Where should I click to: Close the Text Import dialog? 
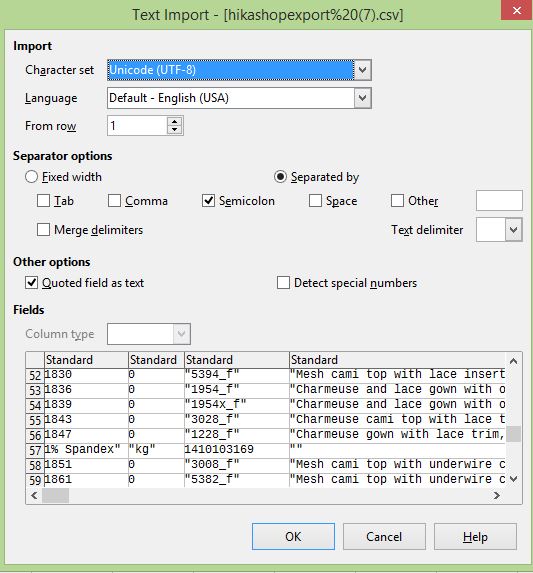(x=517, y=10)
